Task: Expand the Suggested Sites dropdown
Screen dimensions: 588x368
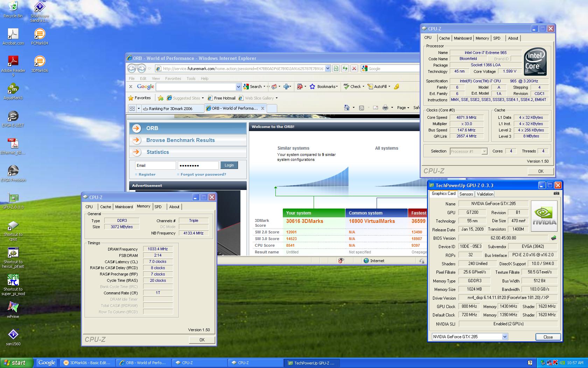Action: click(x=203, y=98)
